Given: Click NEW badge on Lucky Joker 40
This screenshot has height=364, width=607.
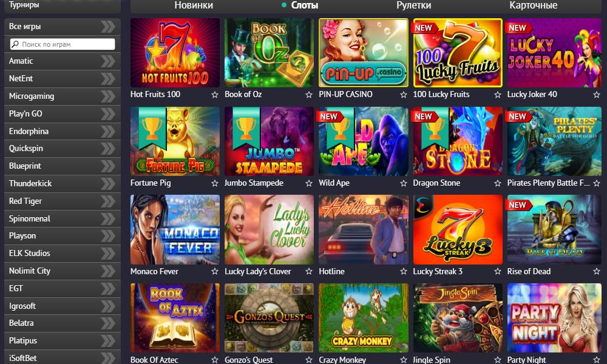Looking at the screenshot, I should point(518,28).
